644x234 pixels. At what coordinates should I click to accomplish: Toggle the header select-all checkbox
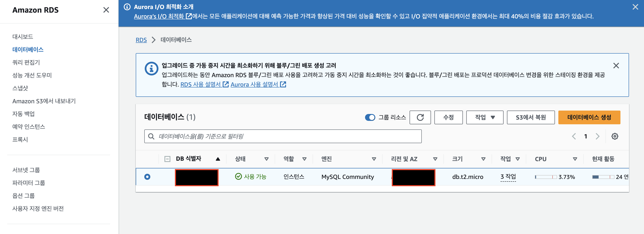[167, 159]
